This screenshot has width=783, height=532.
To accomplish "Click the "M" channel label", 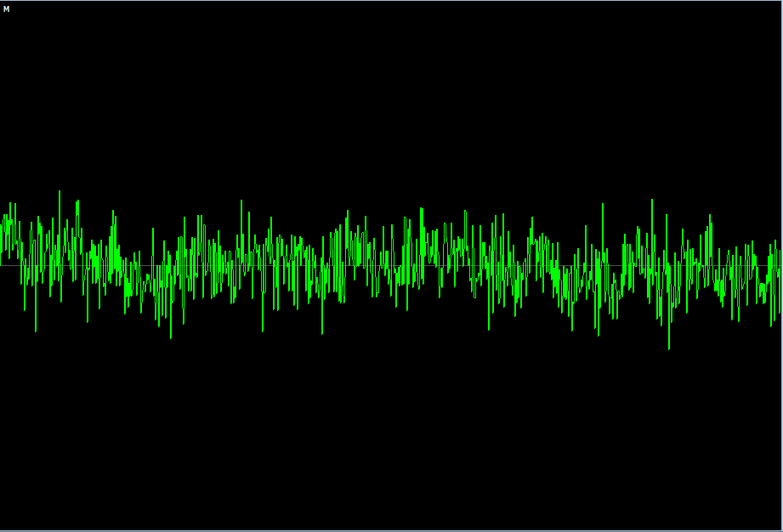I will (x=7, y=9).
